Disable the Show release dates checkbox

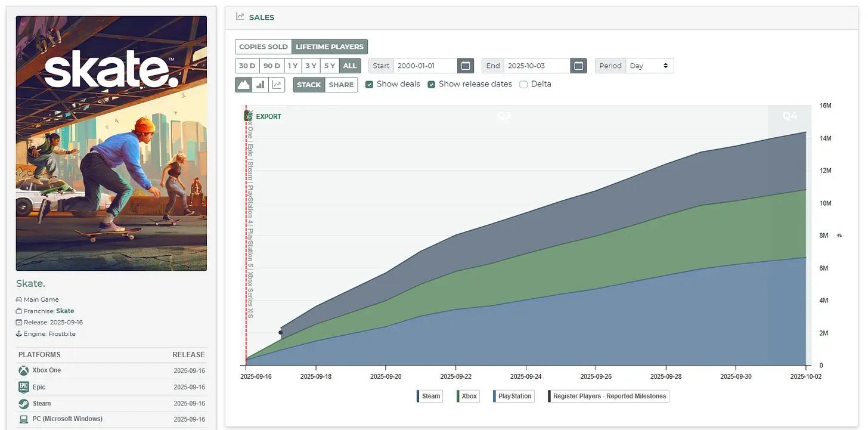click(432, 84)
